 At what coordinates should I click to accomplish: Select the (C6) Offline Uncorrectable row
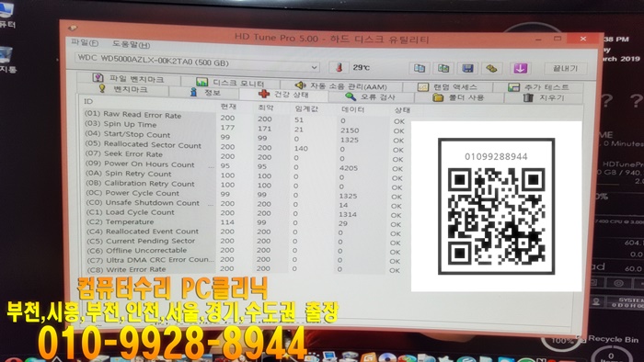pyautogui.click(x=245, y=250)
